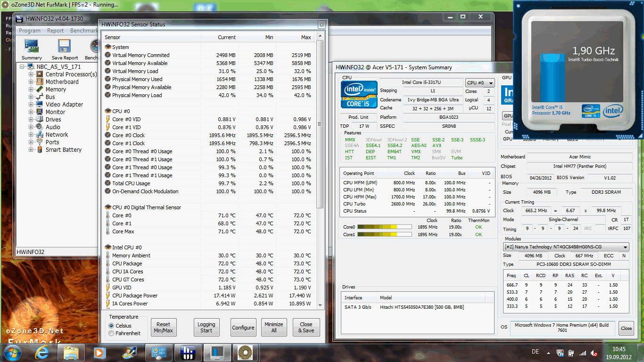Expand the Network tree node
The height and width of the screenshot is (362, 644).
coord(31,135)
